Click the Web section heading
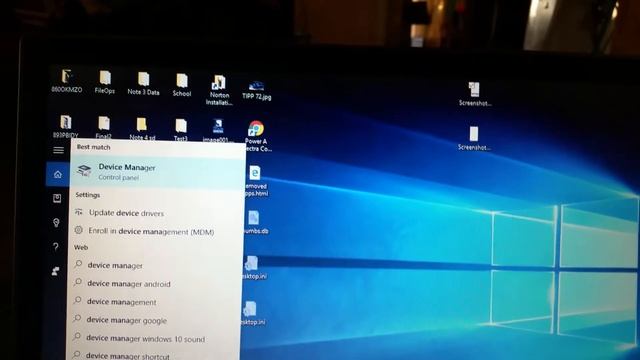The image size is (640, 360). pos(81,247)
